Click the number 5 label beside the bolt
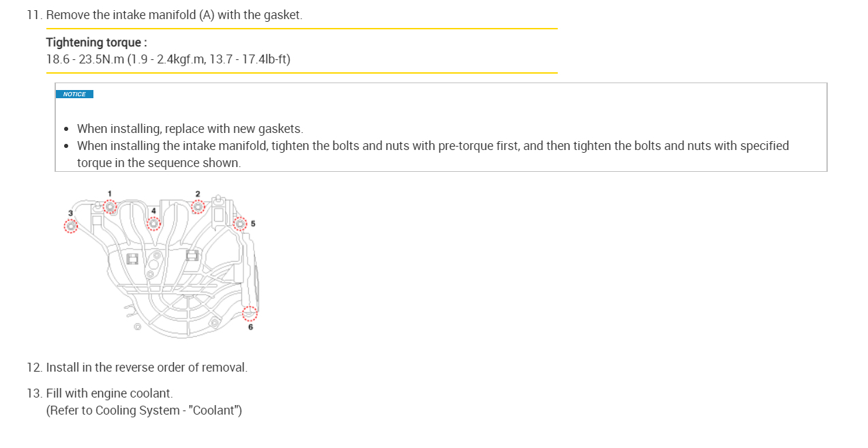 tap(253, 224)
